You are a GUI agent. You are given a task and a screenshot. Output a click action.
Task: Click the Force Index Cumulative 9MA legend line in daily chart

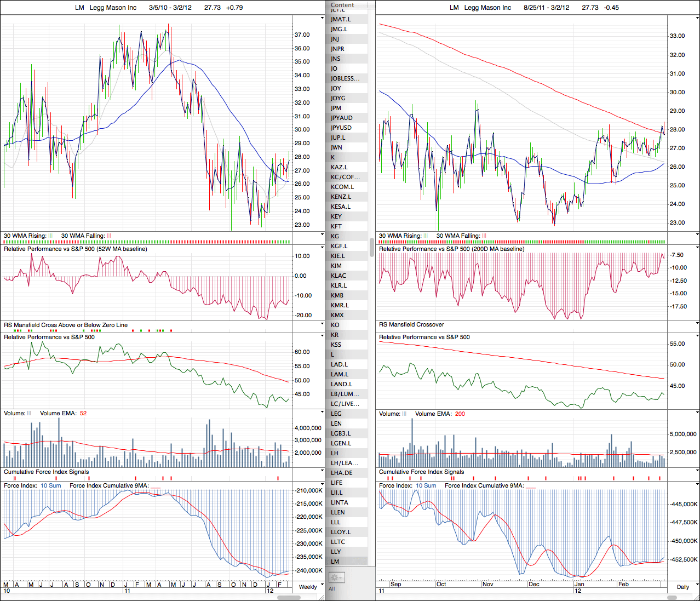coord(531,486)
